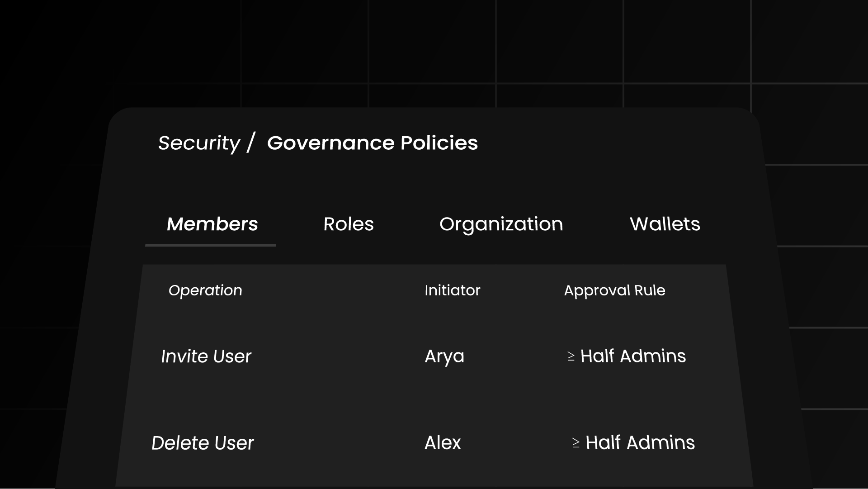Image resolution: width=868 pixels, height=489 pixels.
Task: Open Half Admins rule for Invite User
Action: pyautogui.click(x=633, y=356)
